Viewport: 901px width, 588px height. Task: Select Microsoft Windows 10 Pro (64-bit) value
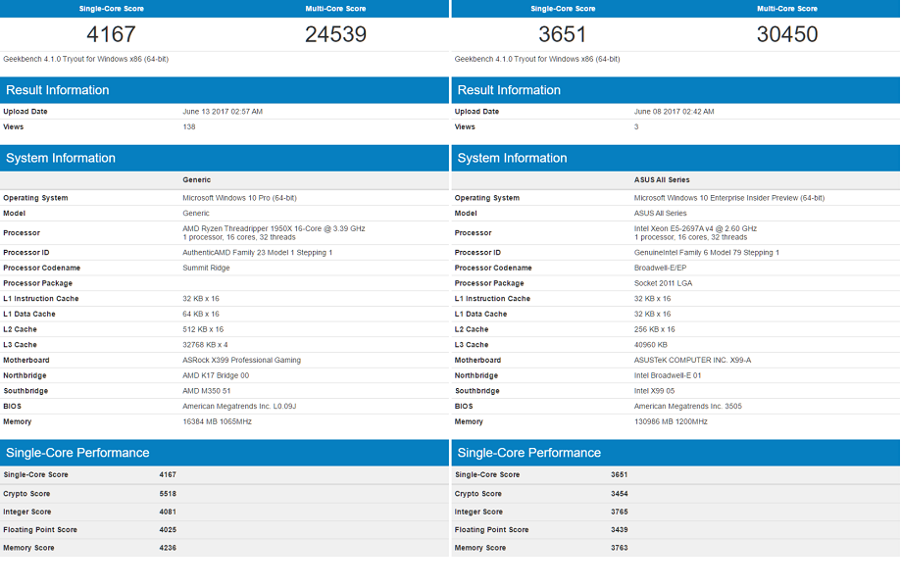click(239, 198)
